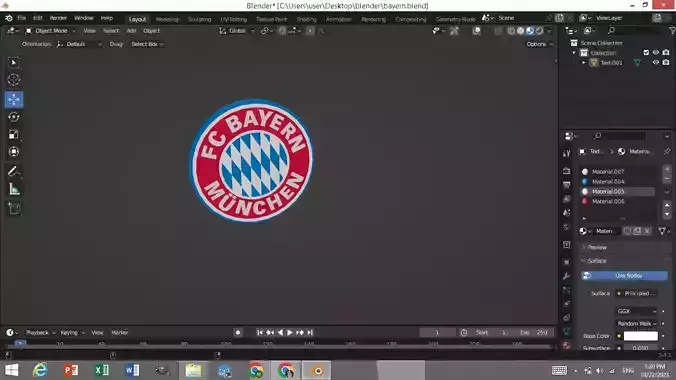Screen dimensions: 676x380
Task: Open the Render menu
Action: [x=58, y=18]
